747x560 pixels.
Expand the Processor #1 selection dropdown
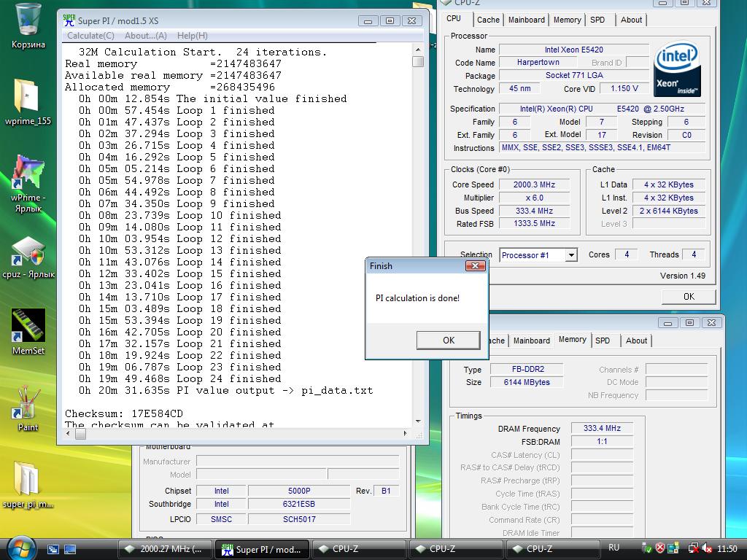click(570, 255)
